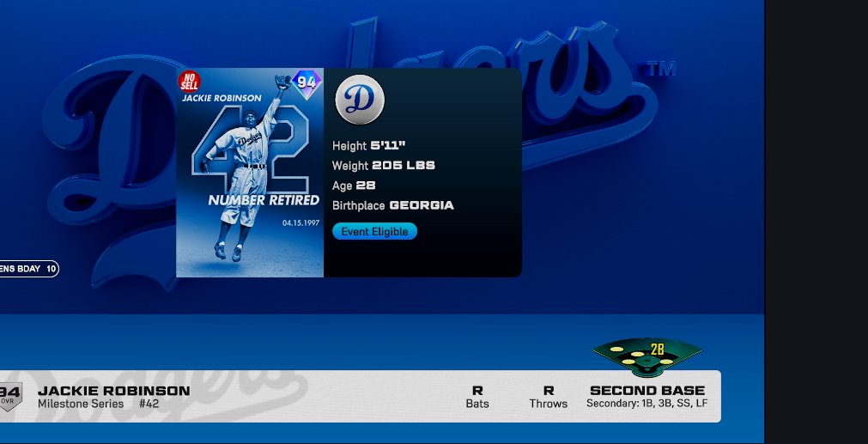The width and height of the screenshot is (868, 444).
Task: Click the 94 OVR shield icon
Action: (x=9, y=397)
